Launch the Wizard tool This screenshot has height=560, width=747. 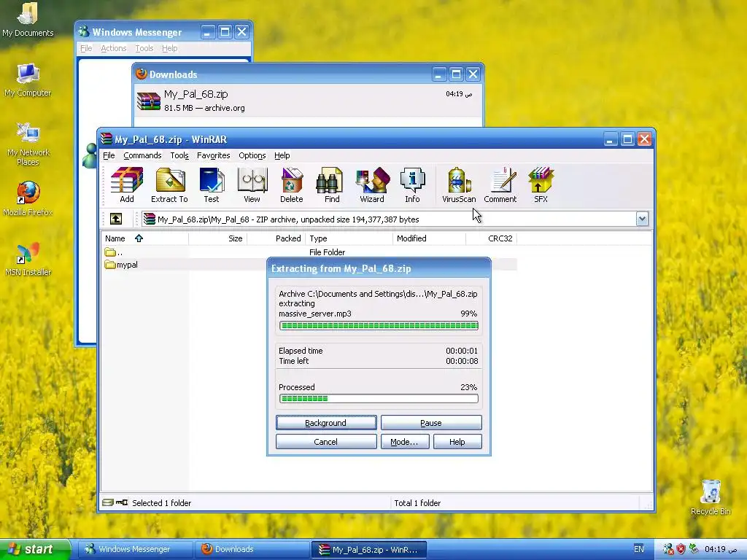coord(372,184)
